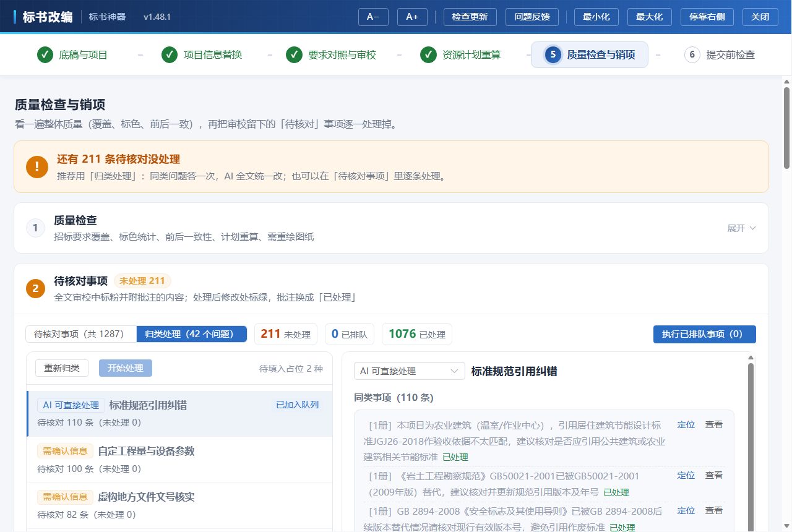Click the 同类事项 panel scrollbar

[751, 445]
